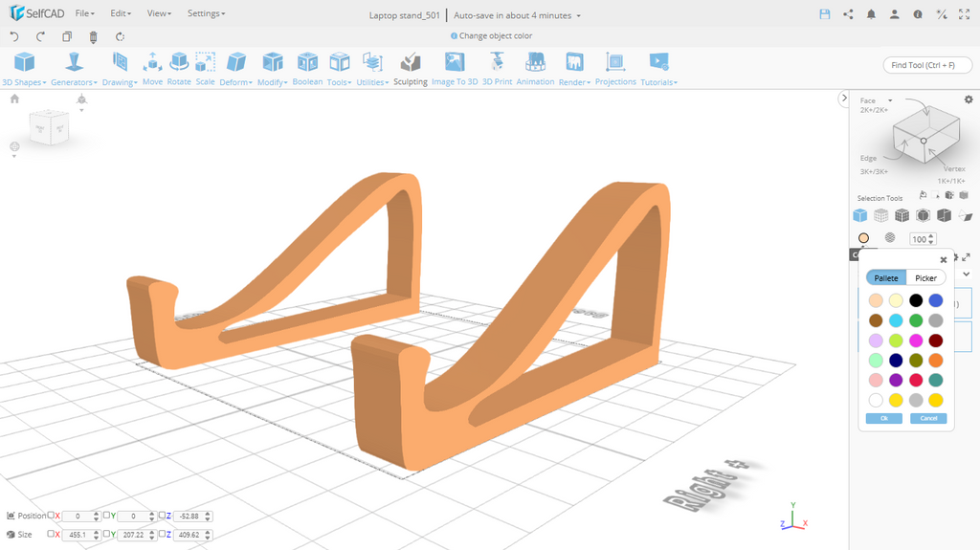
Task: Enable the Position X checkbox
Action: tap(52, 516)
